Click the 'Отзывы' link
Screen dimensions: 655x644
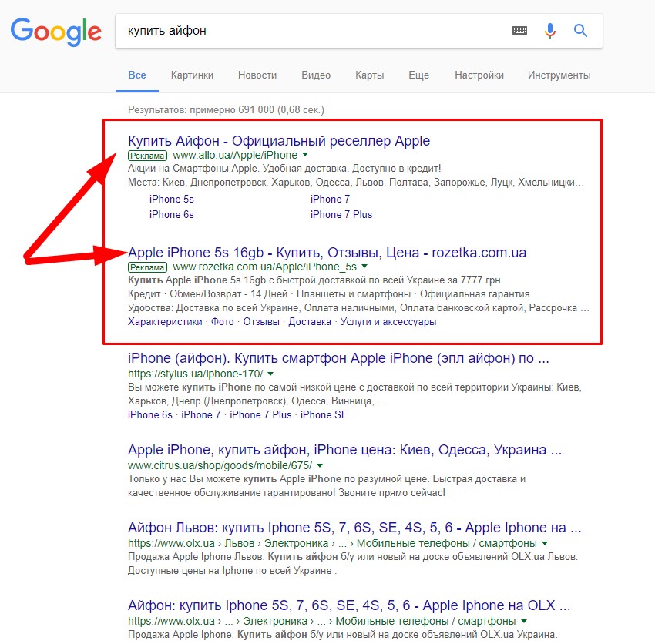click(261, 322)
